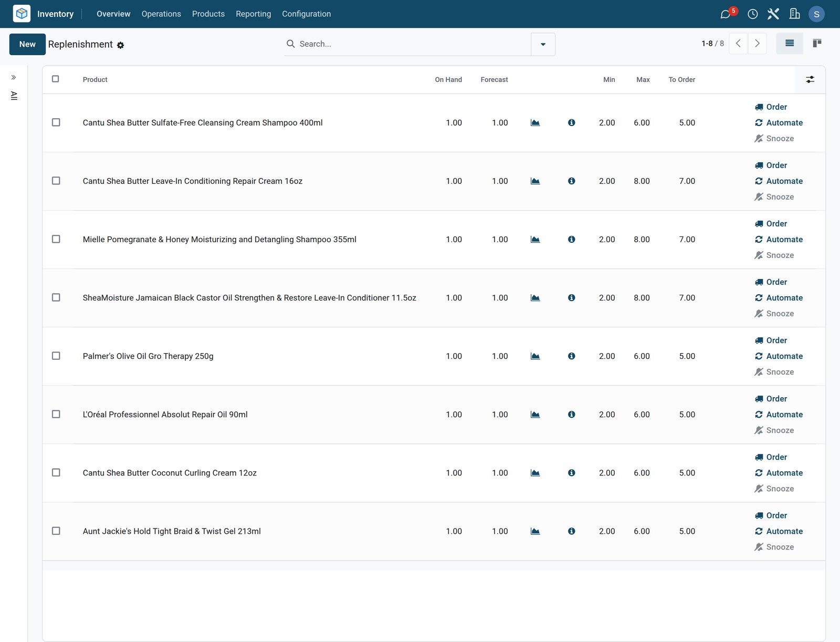Screen dimensions: 840x642
Task: Open optional columns adjust icon
Action: tap(810, 79)
